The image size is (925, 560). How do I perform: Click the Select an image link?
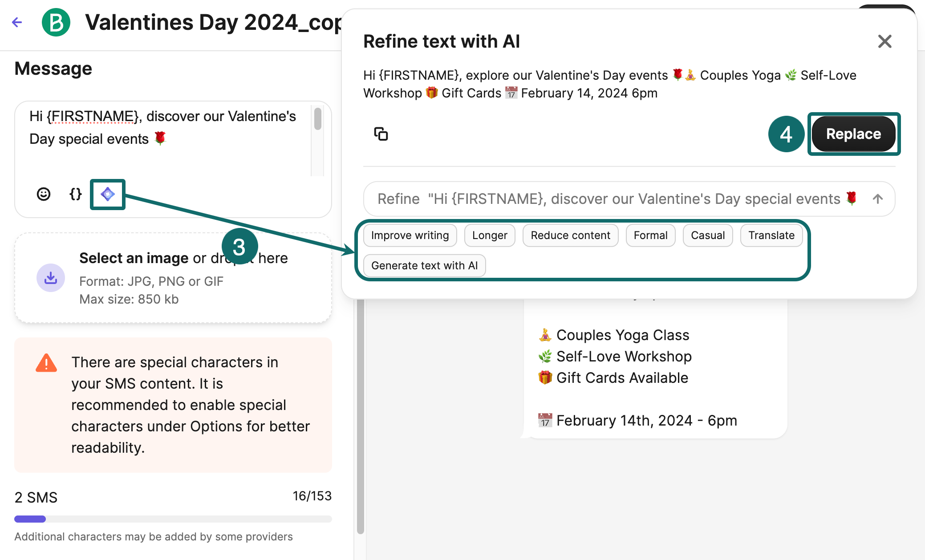(134, 258)
